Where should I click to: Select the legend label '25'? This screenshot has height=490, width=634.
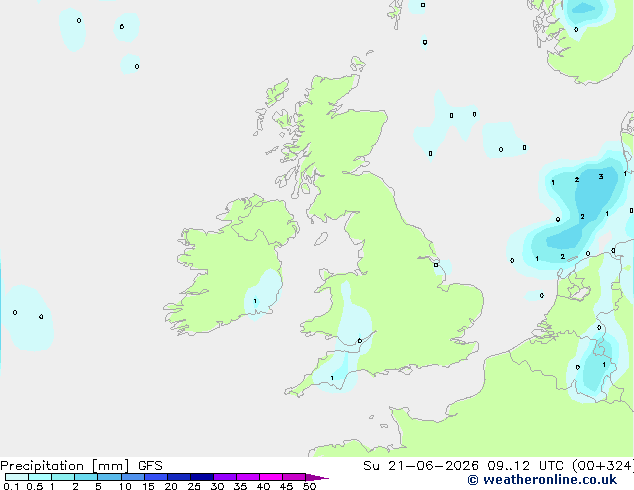pos(194,486)
